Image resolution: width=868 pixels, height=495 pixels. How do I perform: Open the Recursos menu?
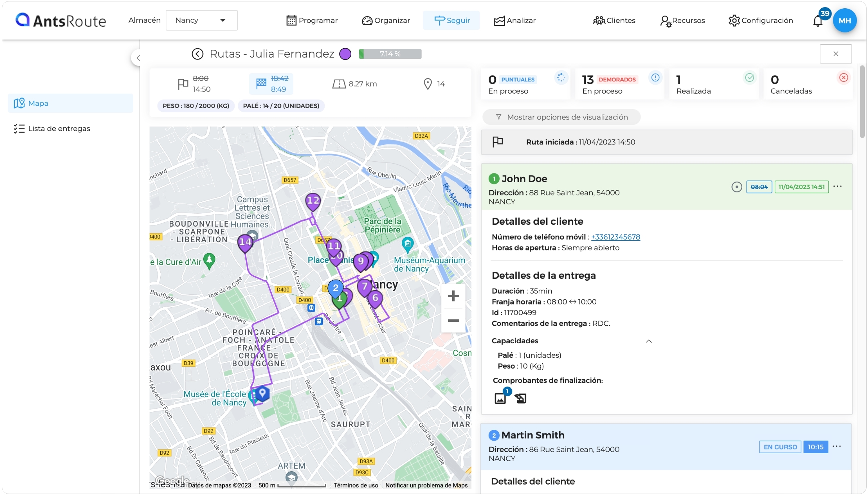pos(682,21)
